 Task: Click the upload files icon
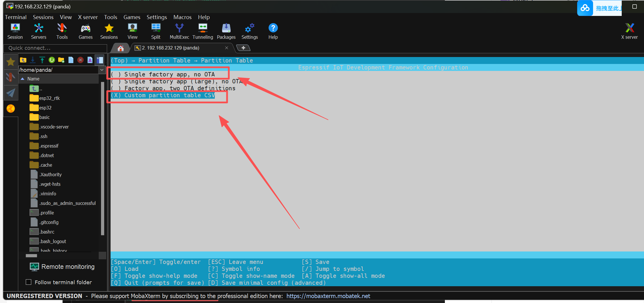pos(42,60)
